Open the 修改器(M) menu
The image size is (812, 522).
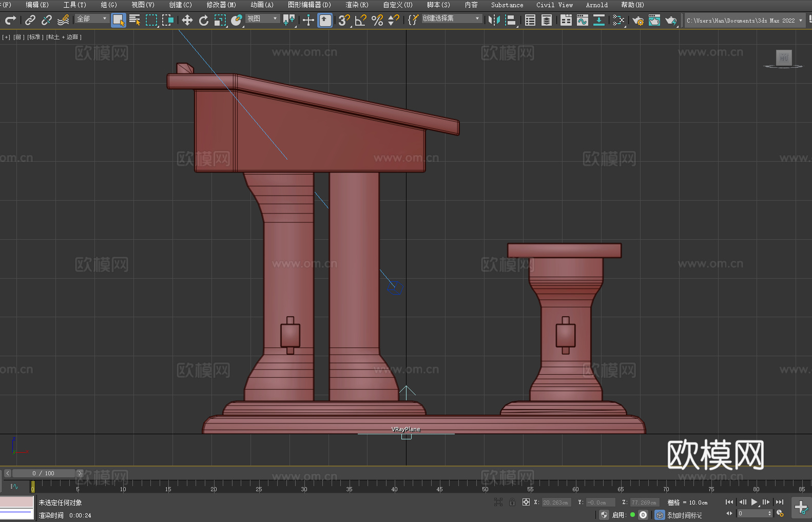[221, 5]
